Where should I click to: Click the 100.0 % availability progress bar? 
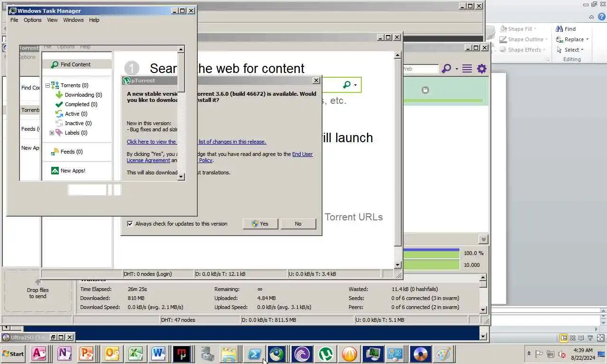[x=431, y=253]
